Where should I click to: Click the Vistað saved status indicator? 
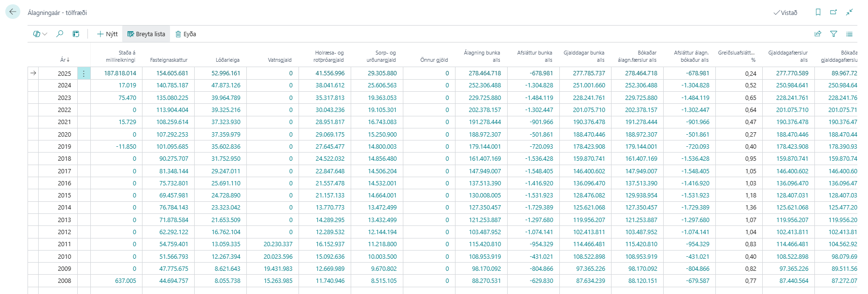coord(785,13)
